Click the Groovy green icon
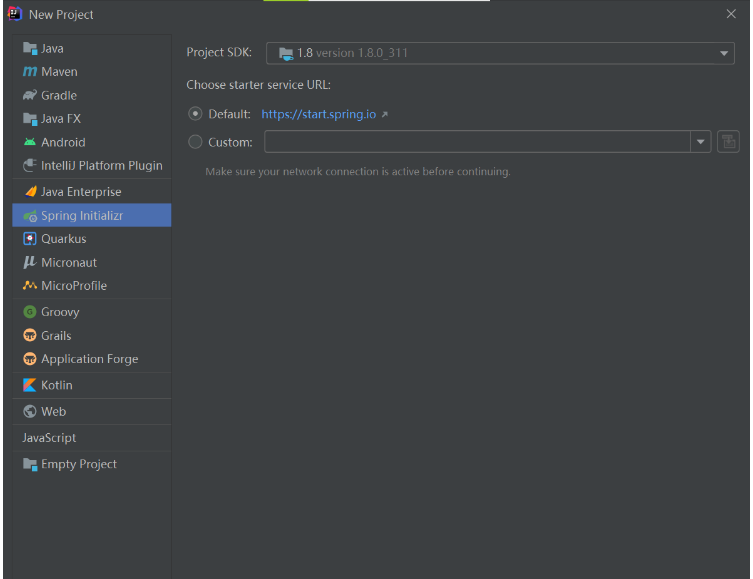This screenshot has height=579, width=753. (x=30, y=312)
